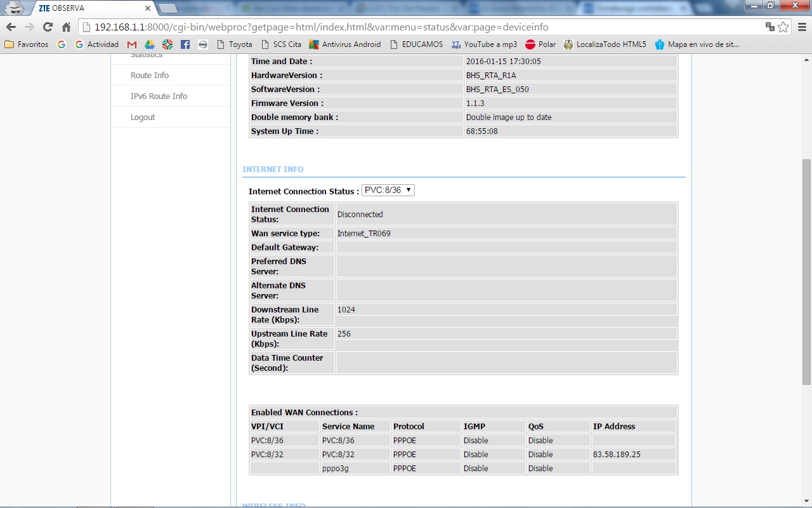Click the QoS column header

click(x=536, y=427)
